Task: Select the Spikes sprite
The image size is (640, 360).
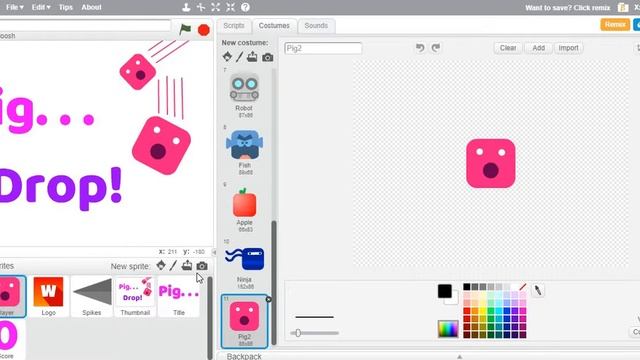Action: [92, 296]
